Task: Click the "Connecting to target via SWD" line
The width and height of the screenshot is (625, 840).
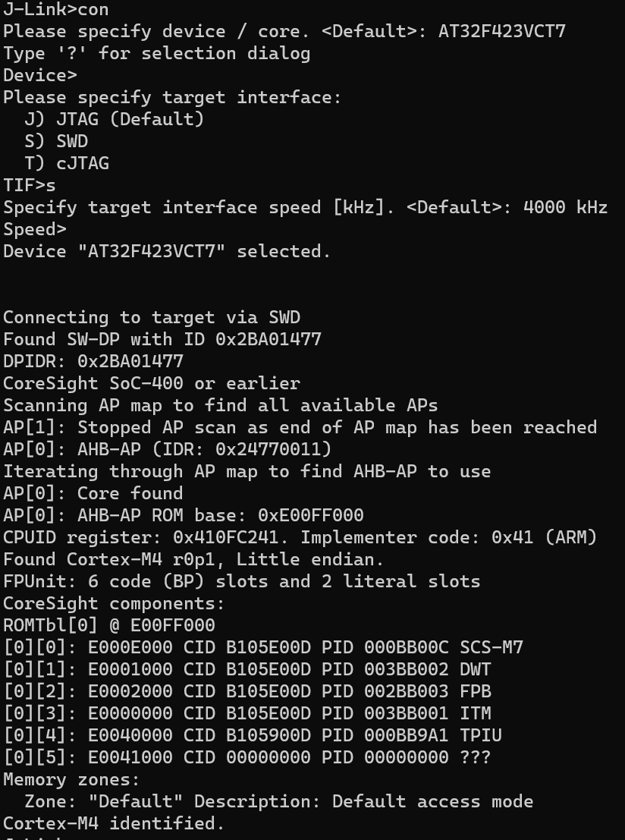Action: [152, 317]
